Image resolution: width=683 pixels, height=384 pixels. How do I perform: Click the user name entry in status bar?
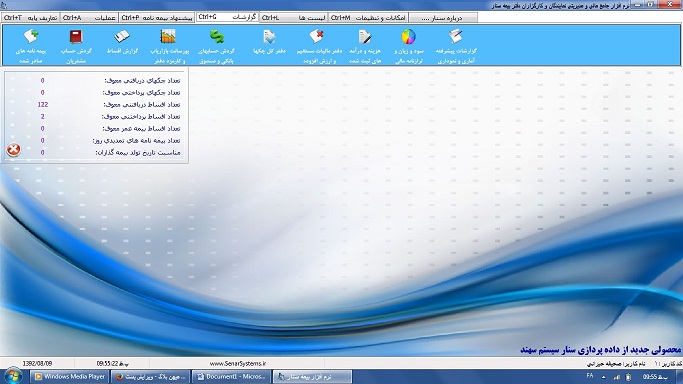point(616,363)
